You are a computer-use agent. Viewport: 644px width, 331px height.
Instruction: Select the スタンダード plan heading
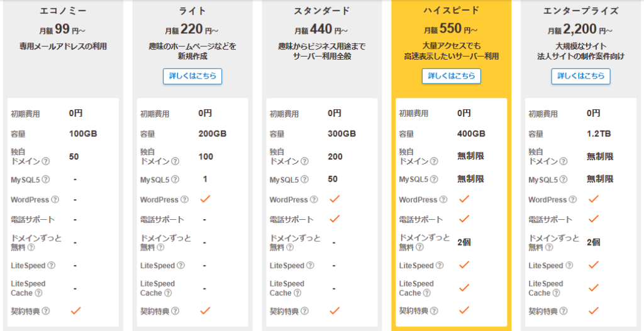321,11
